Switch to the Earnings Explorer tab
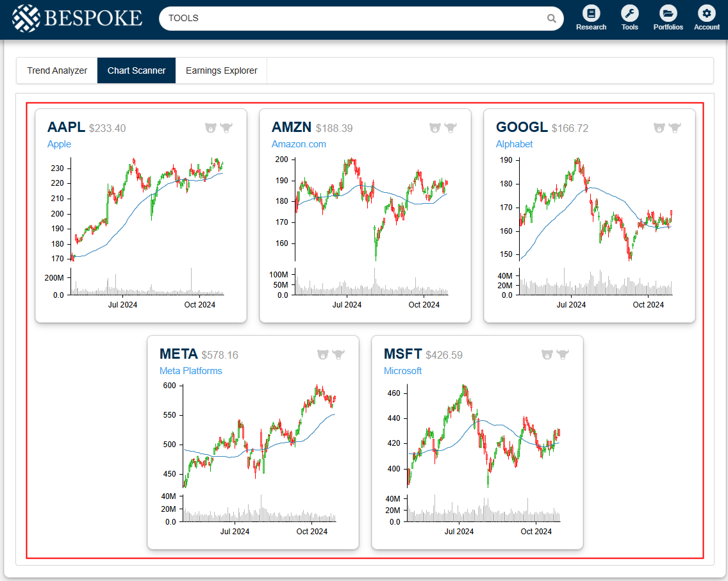728x581 pixels. point(220,70)
